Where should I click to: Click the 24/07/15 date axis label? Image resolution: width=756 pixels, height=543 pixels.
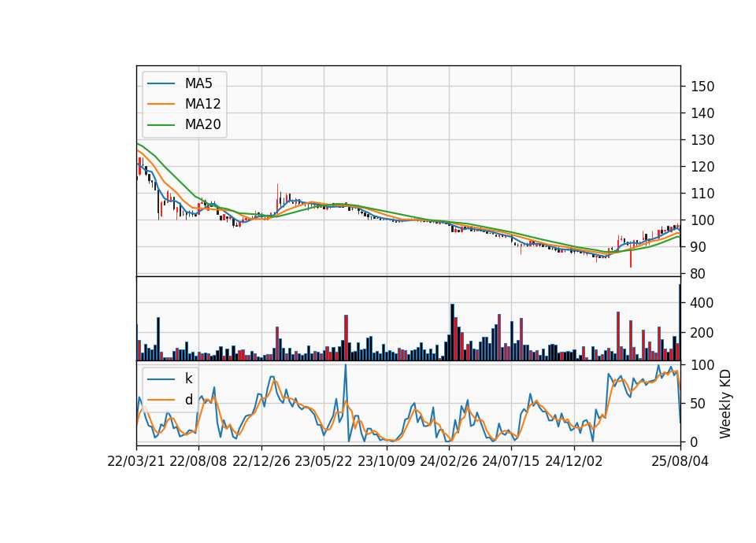click(x=510, y=461)
